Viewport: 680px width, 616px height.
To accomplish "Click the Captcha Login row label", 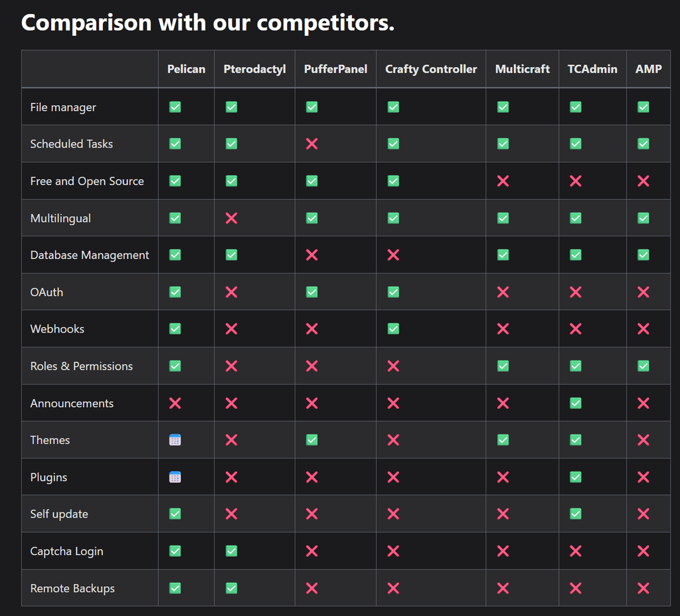I will pos(66,551).
